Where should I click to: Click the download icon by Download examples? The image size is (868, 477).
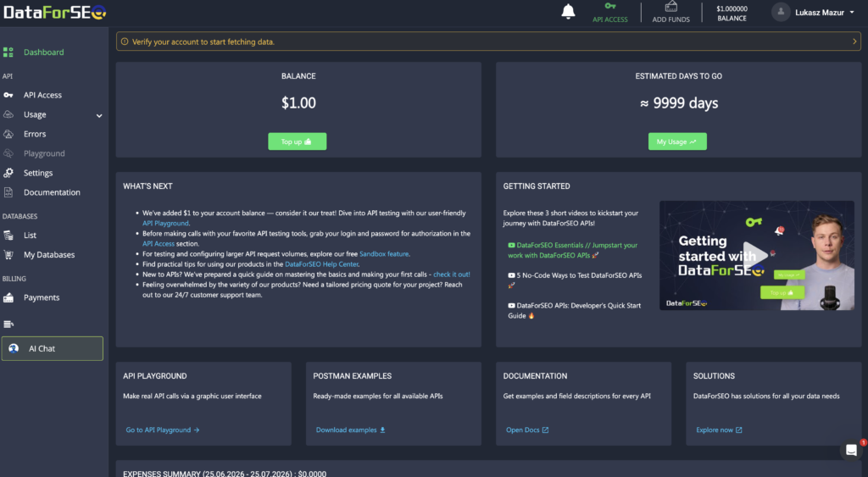point(382,430)
